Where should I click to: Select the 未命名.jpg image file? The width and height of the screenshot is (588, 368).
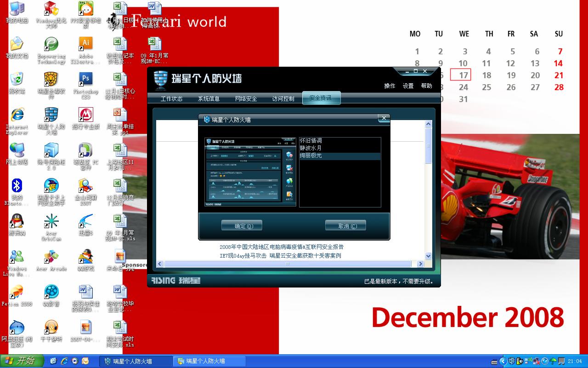pos(120,260)
